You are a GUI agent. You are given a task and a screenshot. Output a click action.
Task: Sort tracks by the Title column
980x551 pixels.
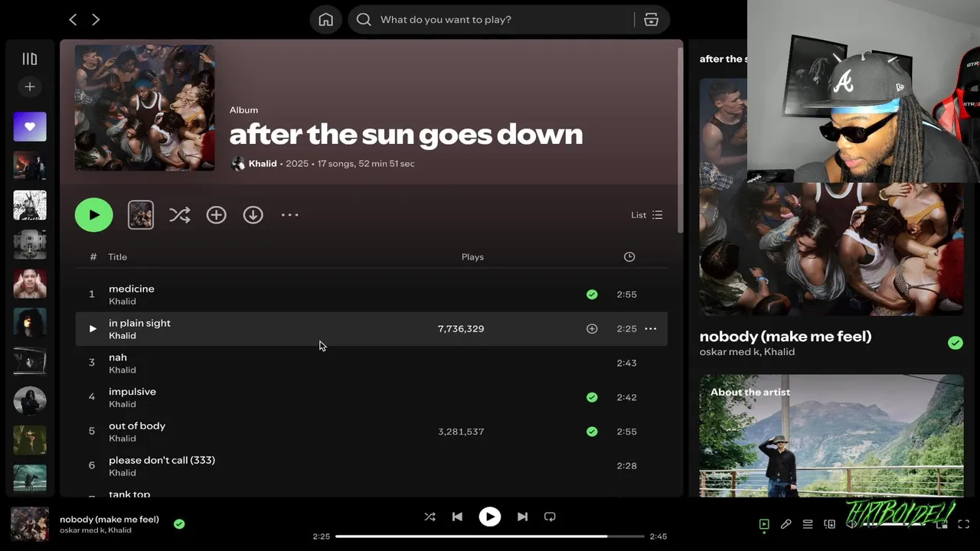pos(117,257)
